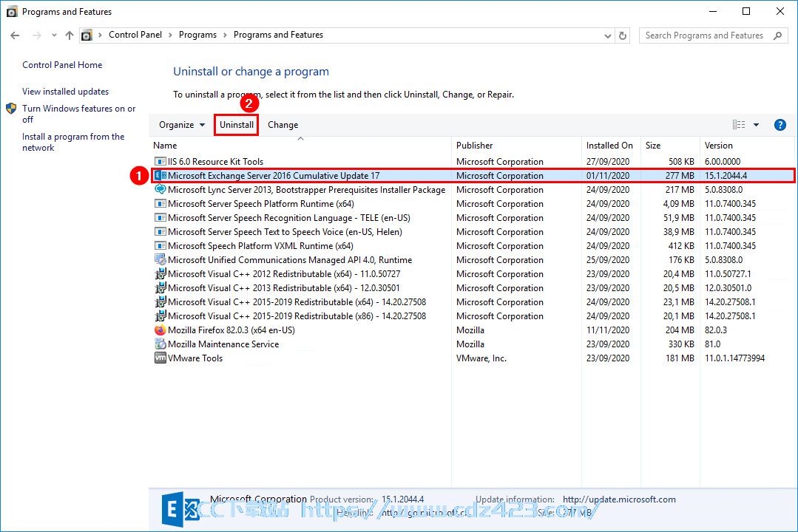This screenshot has height=532, width=798.
Task: Click version 15.1.2044.4 in the list
Action: pos(726,176)
